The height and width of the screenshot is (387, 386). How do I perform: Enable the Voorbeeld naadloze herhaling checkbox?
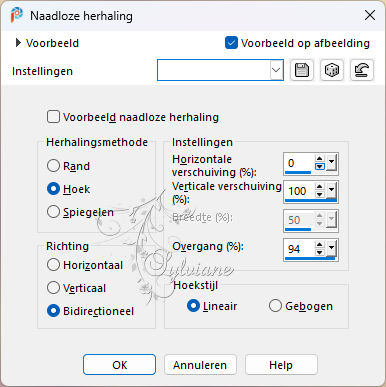coord(53,117)
